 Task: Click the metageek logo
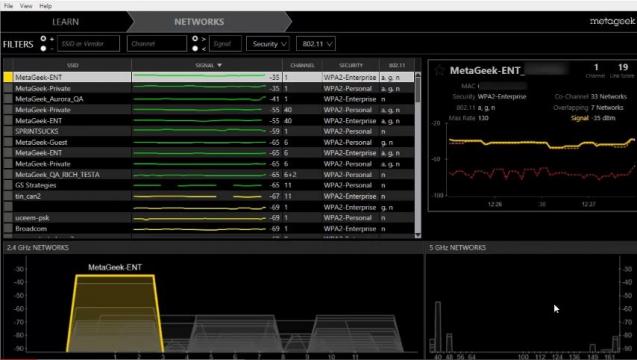(612, 21)
